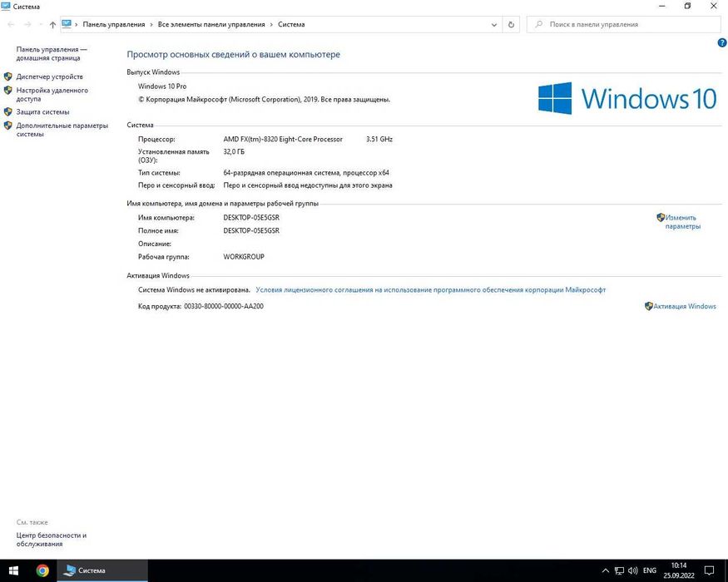
Task: Click shield icon beside 'Активация Windows' link
Action: coord(649,306)
